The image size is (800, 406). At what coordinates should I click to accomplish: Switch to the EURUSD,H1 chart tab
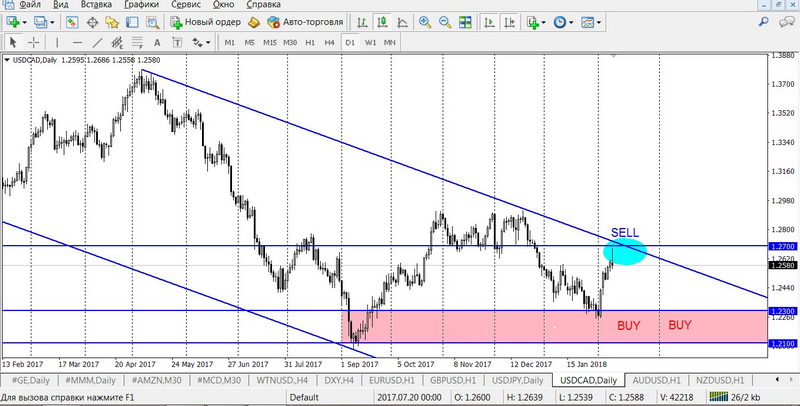pos(393,381)
